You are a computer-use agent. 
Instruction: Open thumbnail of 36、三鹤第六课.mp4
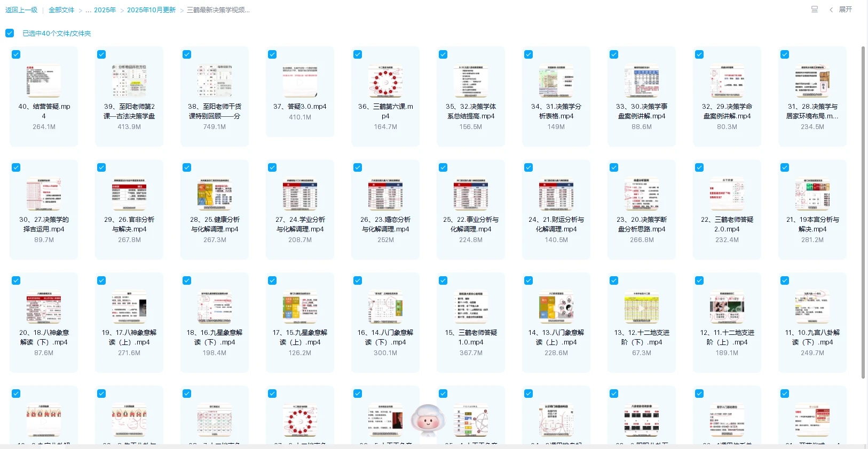[385, 82]
